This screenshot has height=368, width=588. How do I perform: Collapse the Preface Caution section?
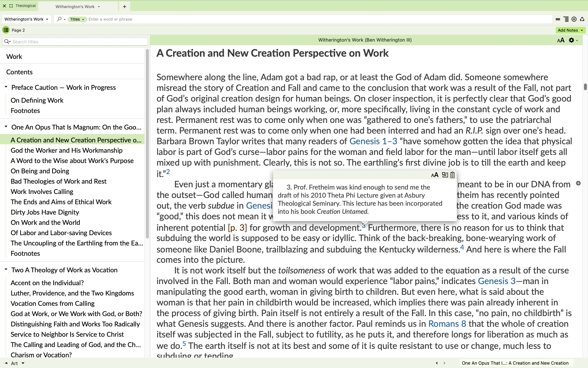tap(6, 87)
